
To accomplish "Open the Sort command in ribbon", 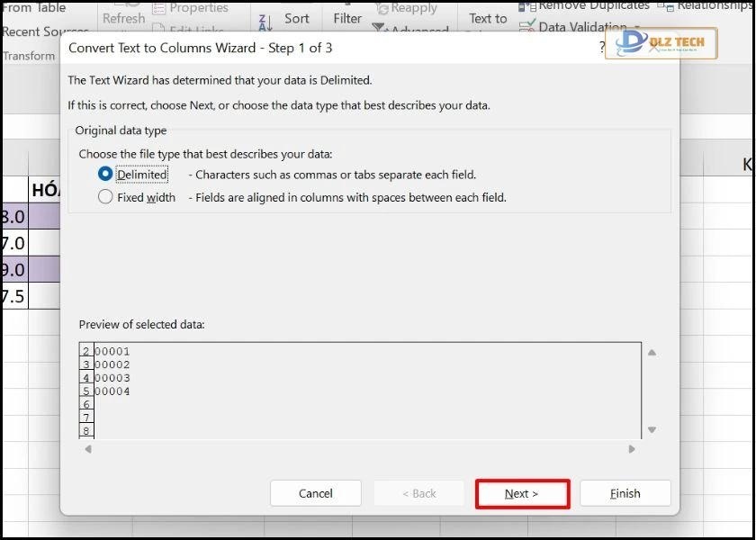I will coord(297,18).
